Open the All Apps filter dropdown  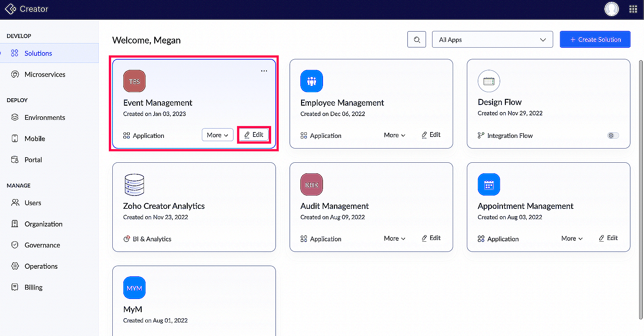(x=492, y=40)
